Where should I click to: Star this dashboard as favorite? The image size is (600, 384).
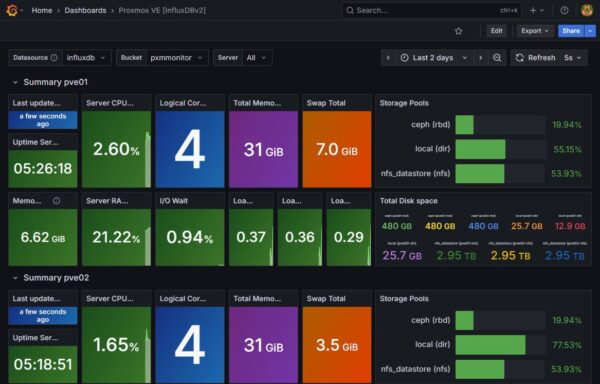pos(458,31)
